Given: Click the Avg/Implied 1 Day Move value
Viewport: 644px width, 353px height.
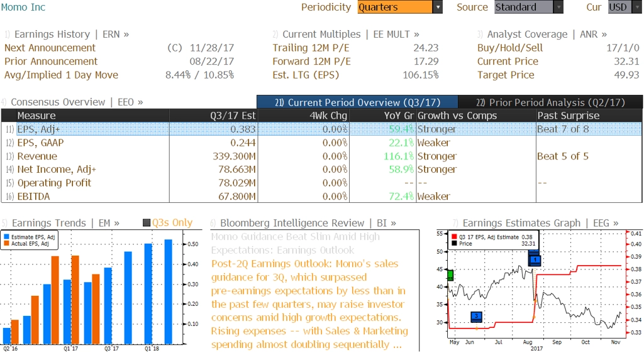Looking at the screenshot, I should (199, 75).
